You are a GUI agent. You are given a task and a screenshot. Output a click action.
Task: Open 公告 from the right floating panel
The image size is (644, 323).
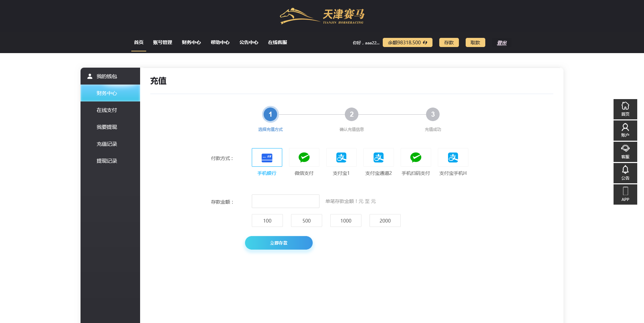[x=625, y=173]
